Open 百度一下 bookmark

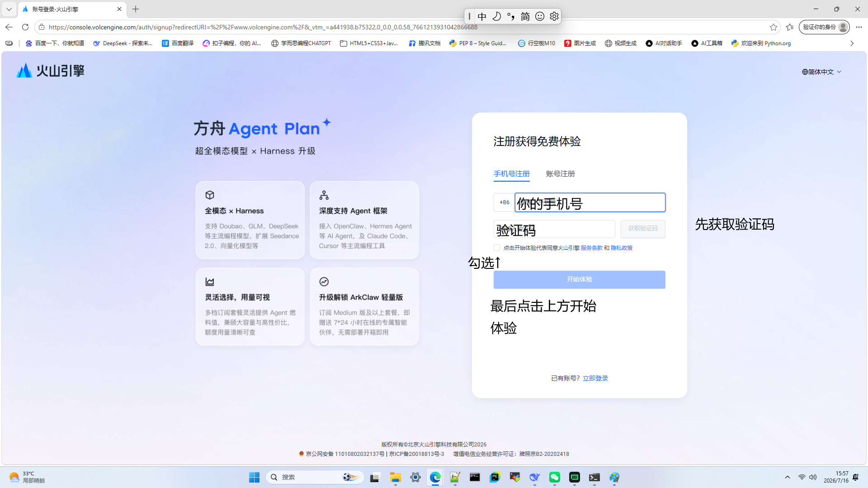coord(55,43)
